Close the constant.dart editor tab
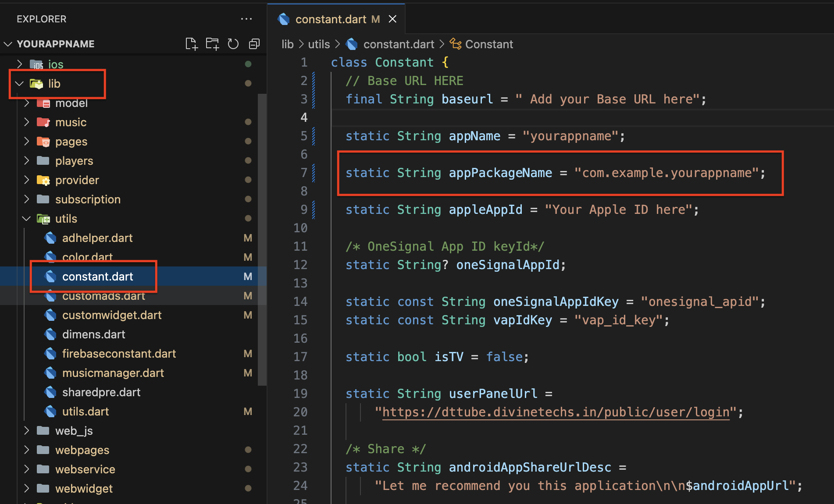The image size is (834, 504). [x=392, y=19]
